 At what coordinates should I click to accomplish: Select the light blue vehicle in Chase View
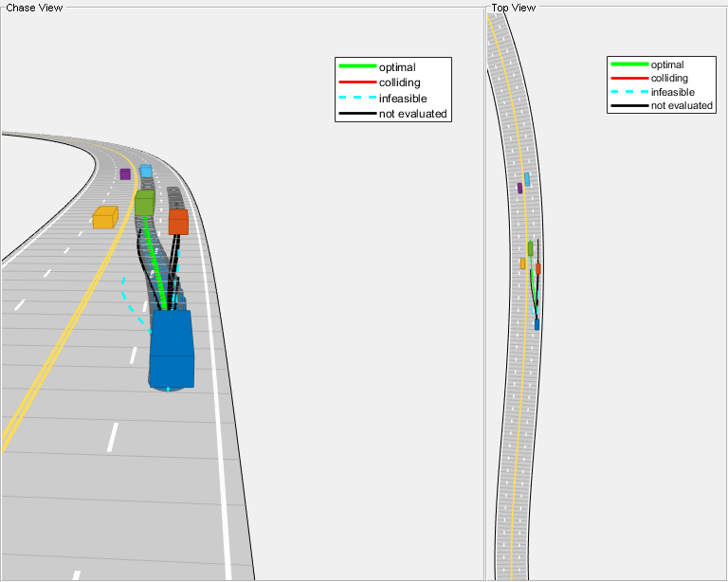click(x=146, y=172)
